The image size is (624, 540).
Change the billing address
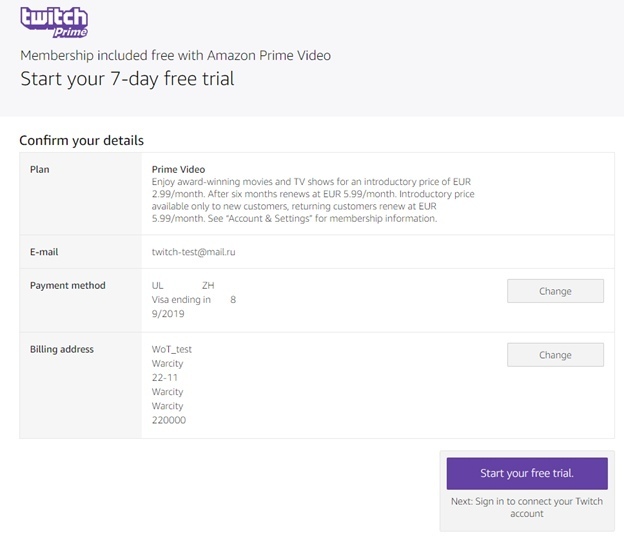(555, 355)
